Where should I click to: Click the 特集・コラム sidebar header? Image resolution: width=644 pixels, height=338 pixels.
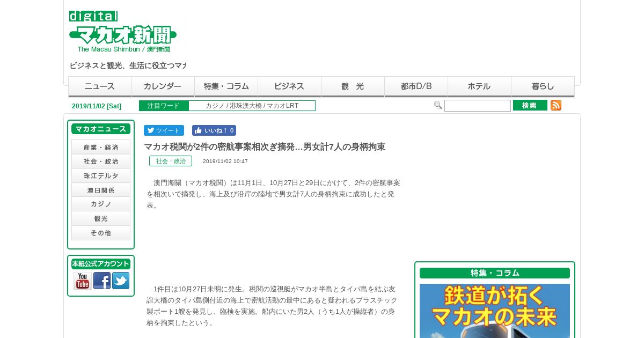[x=495, y=273]
